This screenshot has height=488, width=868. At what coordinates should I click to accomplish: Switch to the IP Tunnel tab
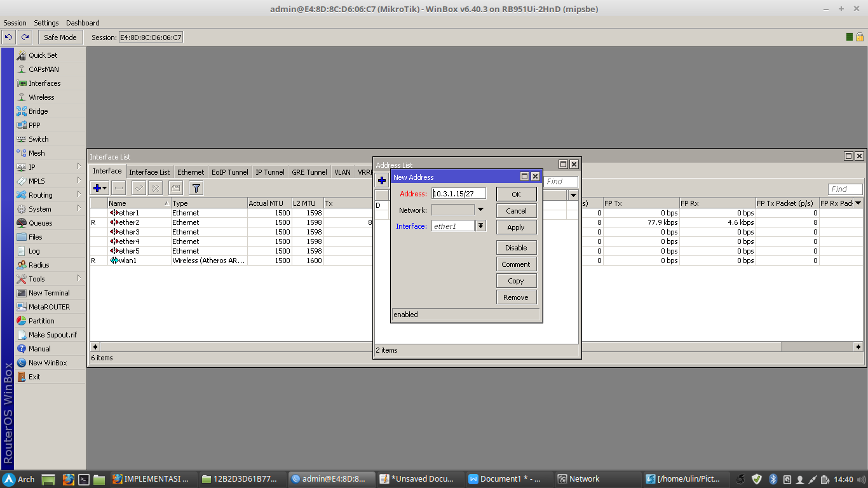[x=270, y=172]
